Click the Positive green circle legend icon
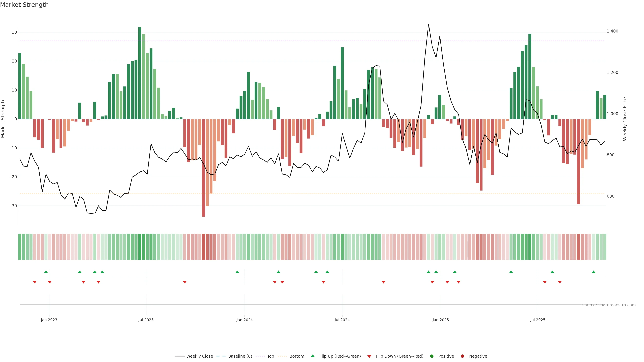 432,356
